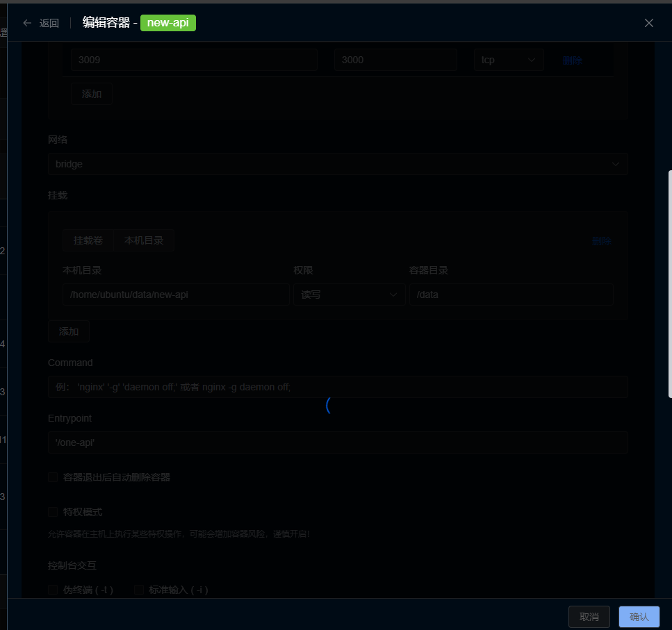Toggle the 标准输入 (-i) checkbox
The image size is (672, 630).
click(x=138, y=590)
